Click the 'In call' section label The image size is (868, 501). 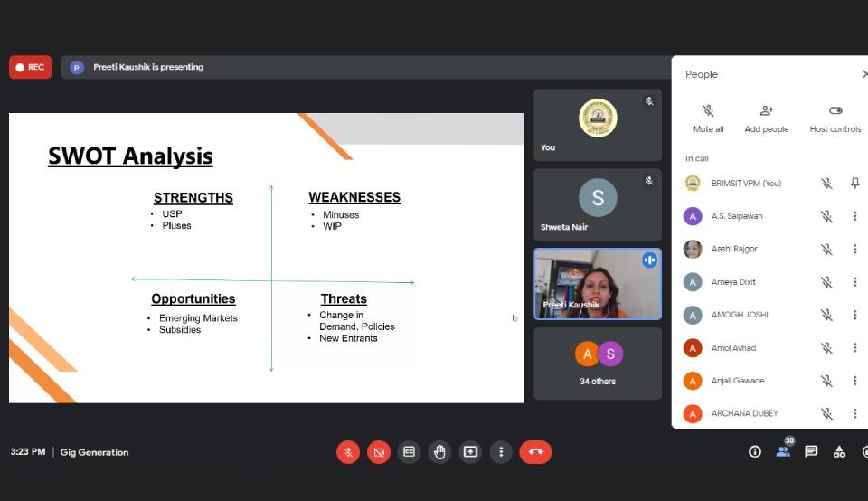pos(697,158)
